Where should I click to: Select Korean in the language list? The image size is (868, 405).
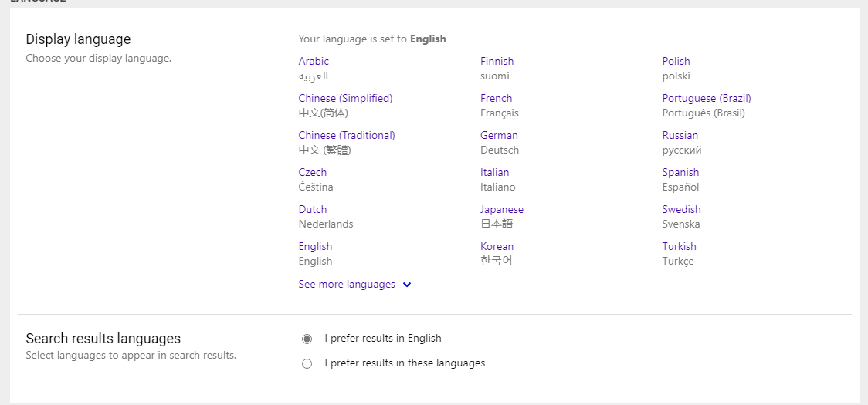pos(497,247)
